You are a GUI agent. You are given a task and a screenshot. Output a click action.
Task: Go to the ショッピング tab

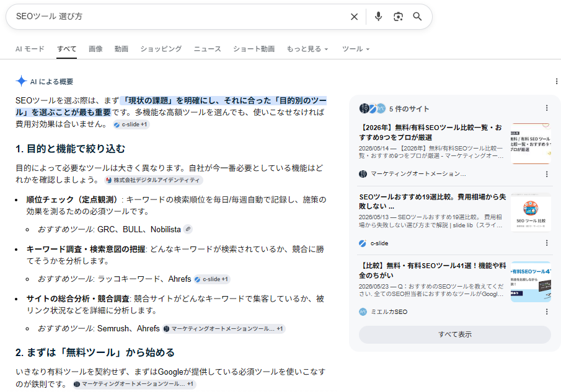click(x=161, y=49)
